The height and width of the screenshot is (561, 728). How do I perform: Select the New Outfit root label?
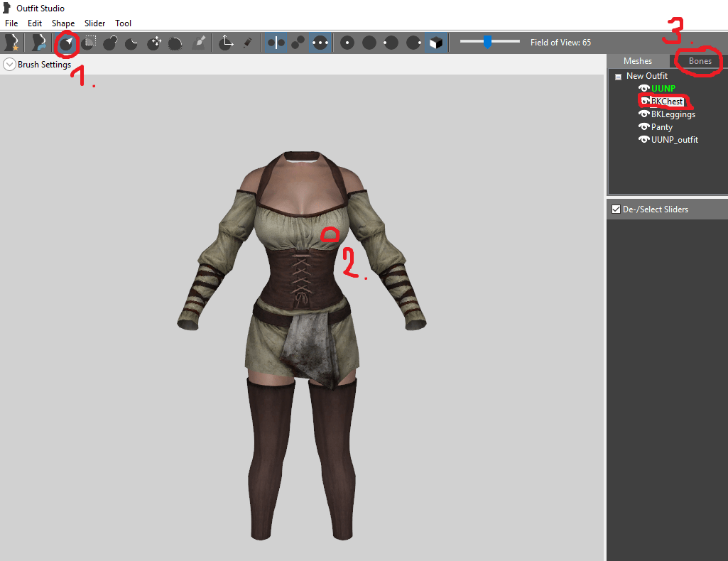[x=647, y=76]
